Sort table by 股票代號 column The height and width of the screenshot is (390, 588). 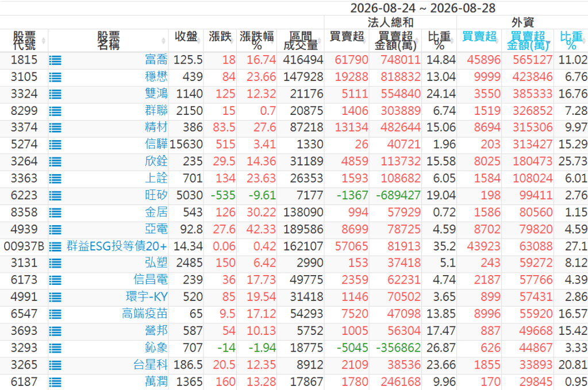coord(24,40)
